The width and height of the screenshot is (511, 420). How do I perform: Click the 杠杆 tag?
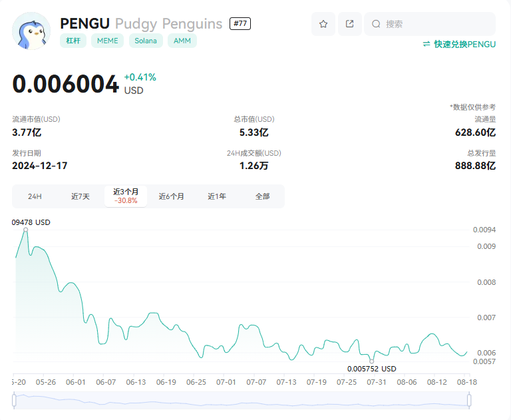point(73,41)
